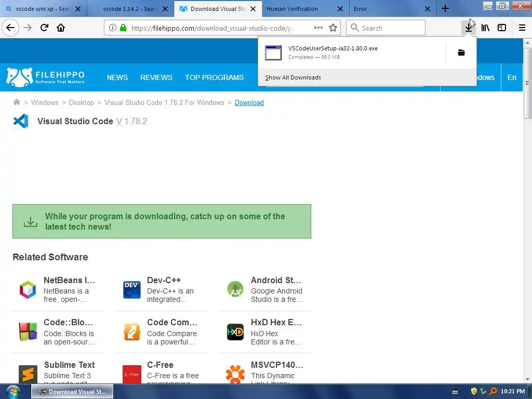This screenshot has width=532, height=399.
Task: Open the Windows Start button
Action: point(13,392)
